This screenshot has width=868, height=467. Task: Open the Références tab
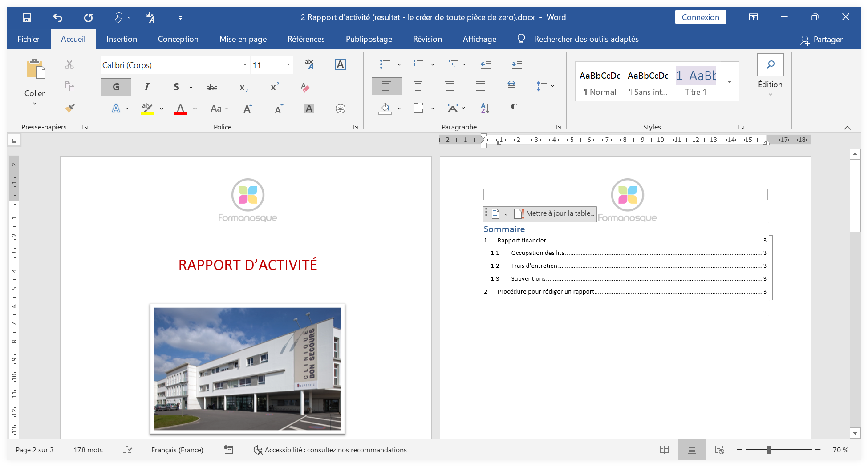[x=306, y=39]
